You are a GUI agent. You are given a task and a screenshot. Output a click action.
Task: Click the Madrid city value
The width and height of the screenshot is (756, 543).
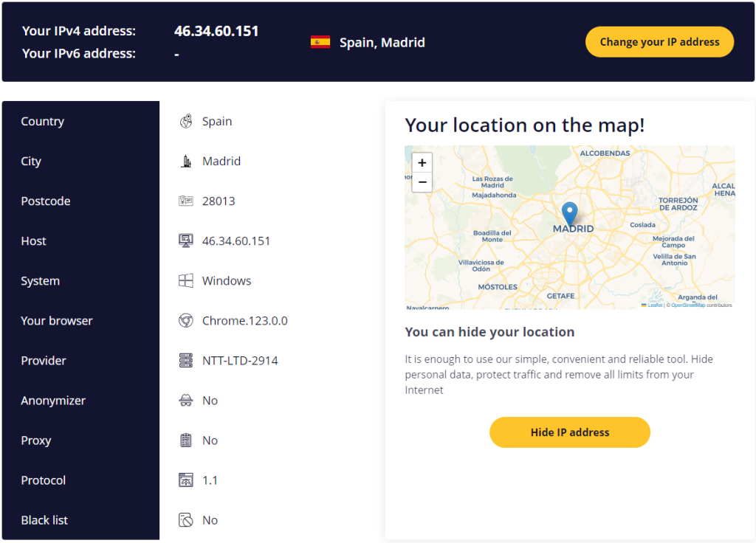221,161
